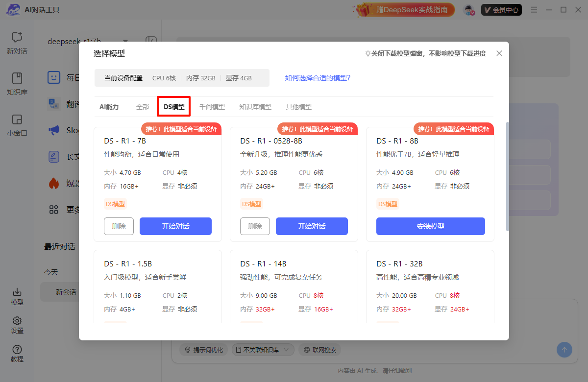Click recommended badge on DS - R1 - 8B card
Screen dimensions: 588x382
(454, 129)
